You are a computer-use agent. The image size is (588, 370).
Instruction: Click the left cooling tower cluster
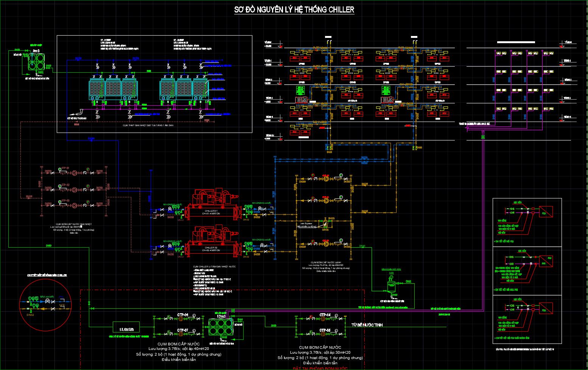(x=113, y=89)
